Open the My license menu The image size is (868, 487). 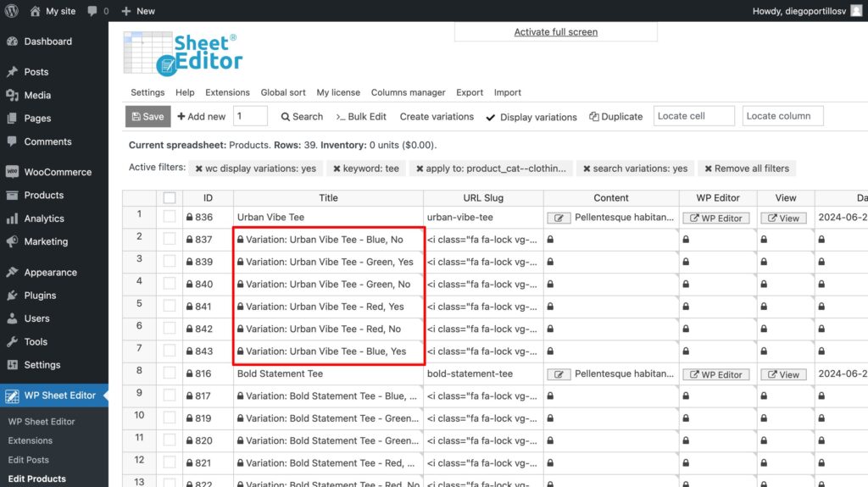tap(338, 92)
